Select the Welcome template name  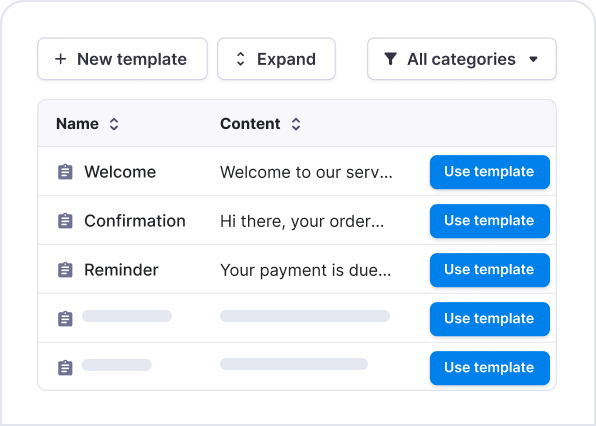[x=120, y=172]
